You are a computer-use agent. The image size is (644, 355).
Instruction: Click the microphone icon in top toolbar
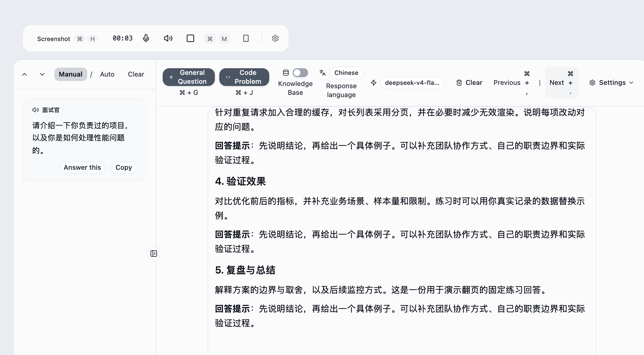click(x=146, y=38)
